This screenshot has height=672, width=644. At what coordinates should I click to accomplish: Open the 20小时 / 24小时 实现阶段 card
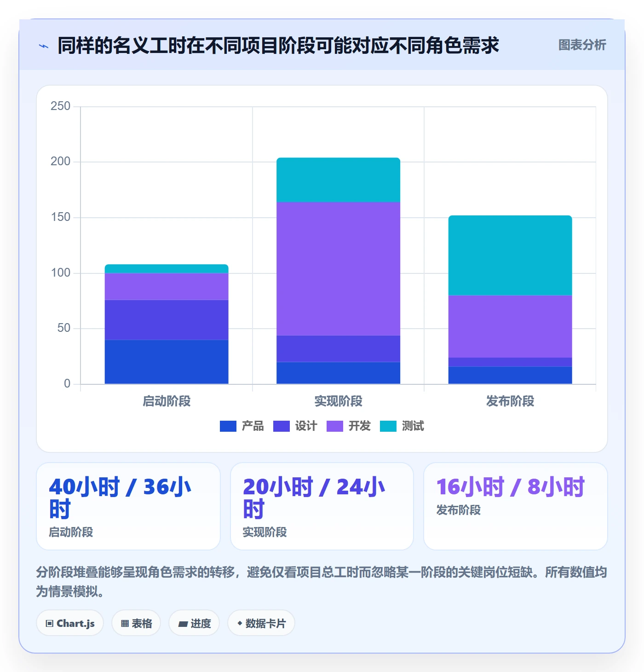pos(322,506)
